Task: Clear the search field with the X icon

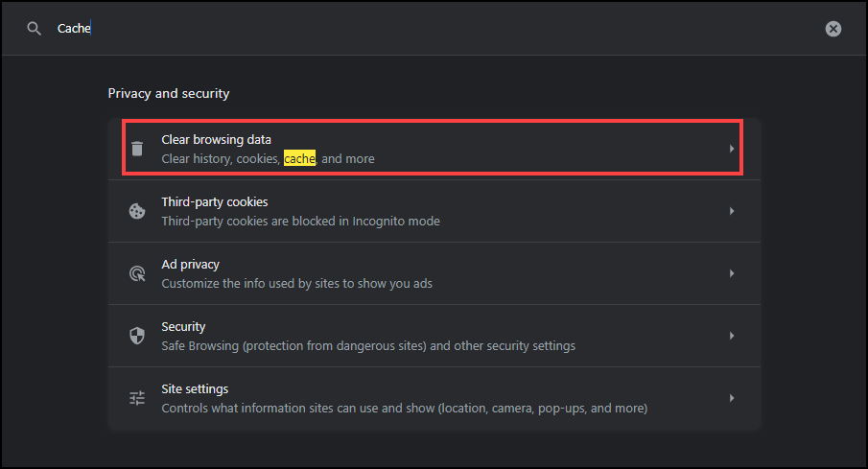Action: [x=833, y=29]
